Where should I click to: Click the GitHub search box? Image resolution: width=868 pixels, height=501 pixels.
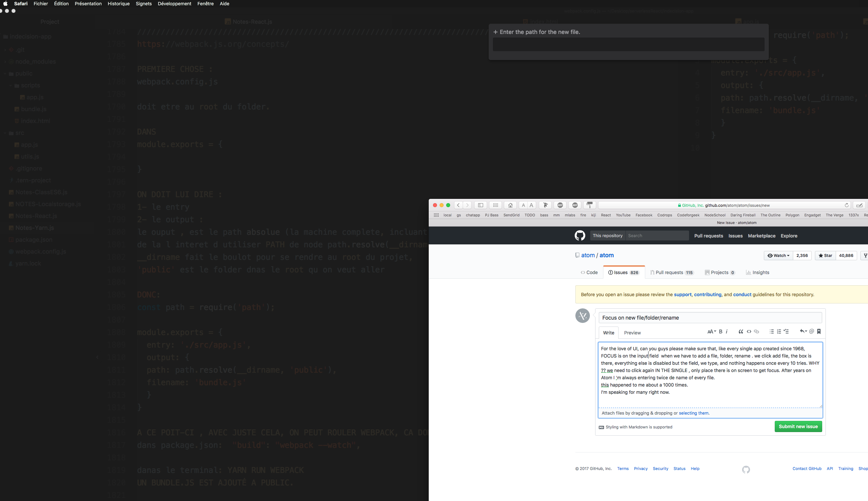click(657, 236)
